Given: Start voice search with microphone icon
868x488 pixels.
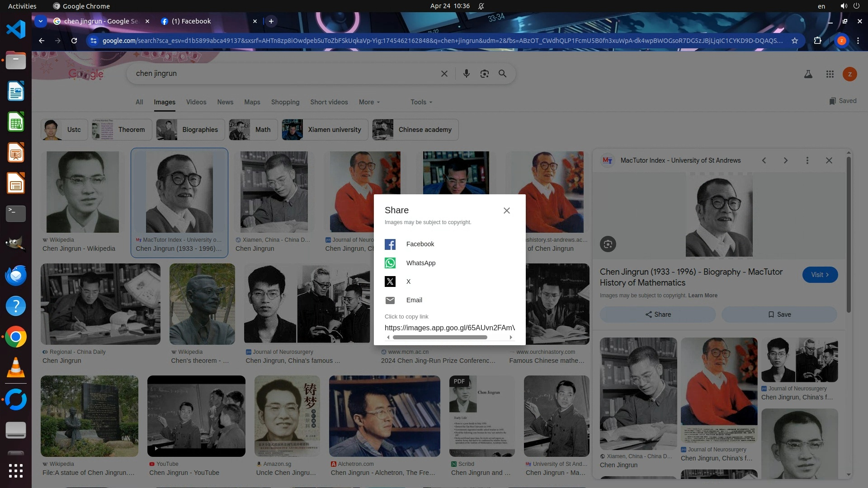Looking at the screenshot, I should click(x=466, y=74).
